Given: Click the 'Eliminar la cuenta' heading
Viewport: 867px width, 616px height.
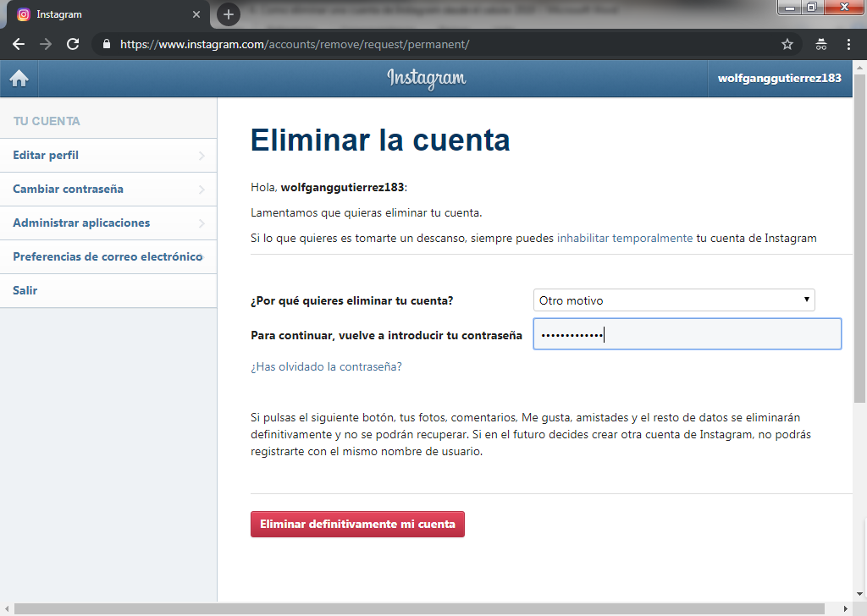Looking at the screenshot, I should 380,140.
